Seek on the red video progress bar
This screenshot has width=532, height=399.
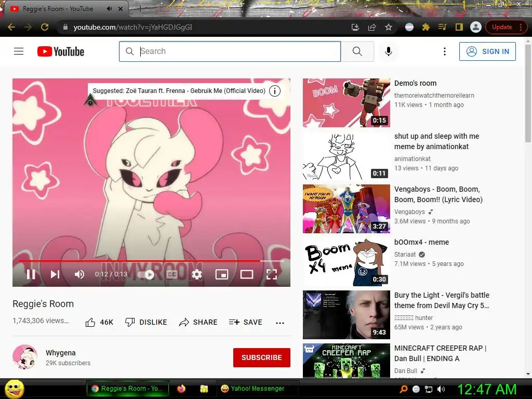click(151, 261)
